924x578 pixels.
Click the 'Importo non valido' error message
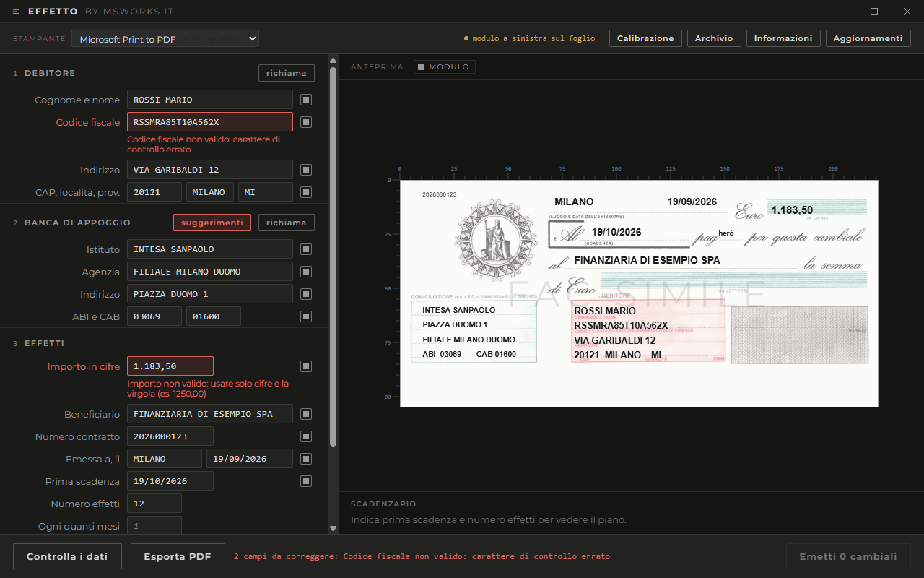(208, 389)
